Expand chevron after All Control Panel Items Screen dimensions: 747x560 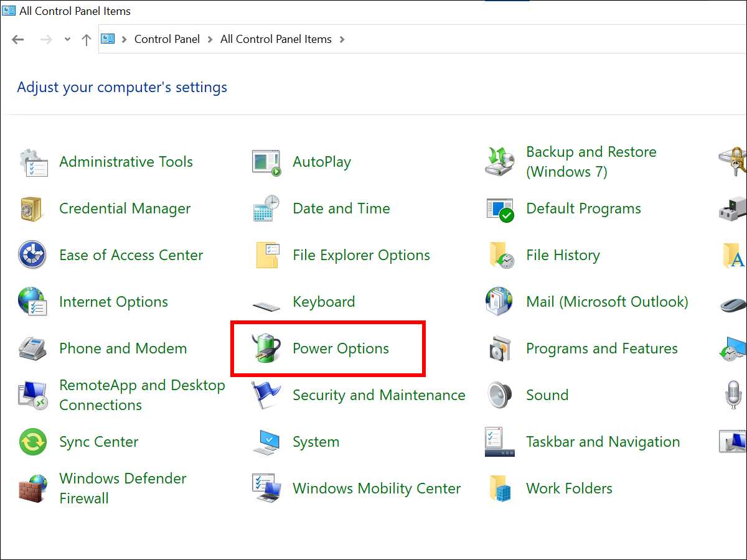(342, 39)
